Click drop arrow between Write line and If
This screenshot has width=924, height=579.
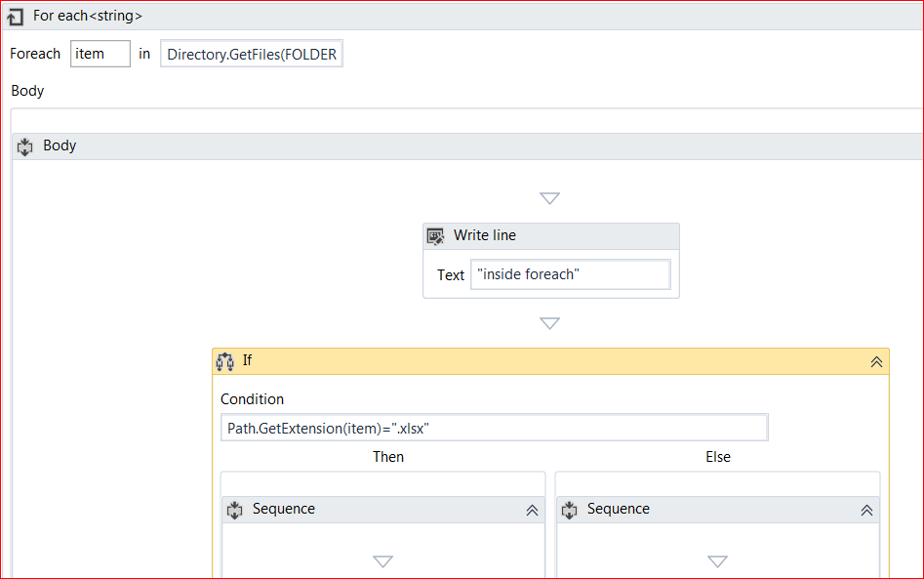[549, 323]
